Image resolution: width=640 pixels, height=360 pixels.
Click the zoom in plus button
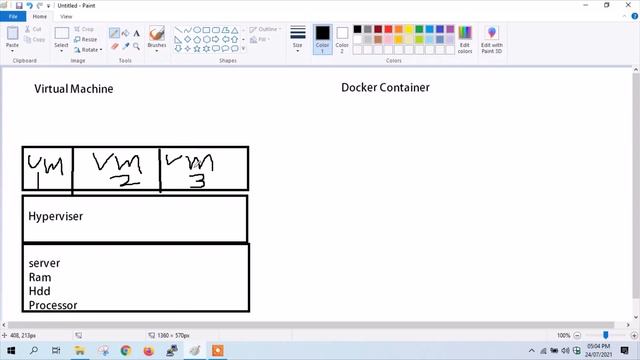point(634,336)
